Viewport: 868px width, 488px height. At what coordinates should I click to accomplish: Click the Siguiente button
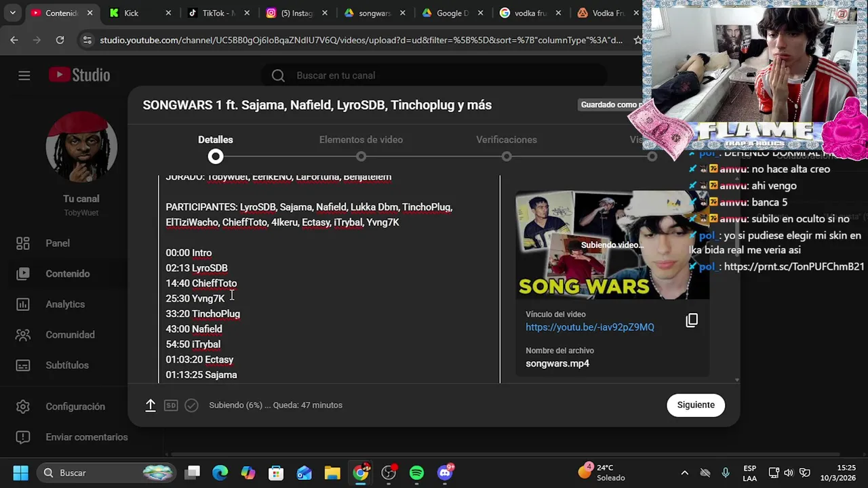click(x=696, y=405)
